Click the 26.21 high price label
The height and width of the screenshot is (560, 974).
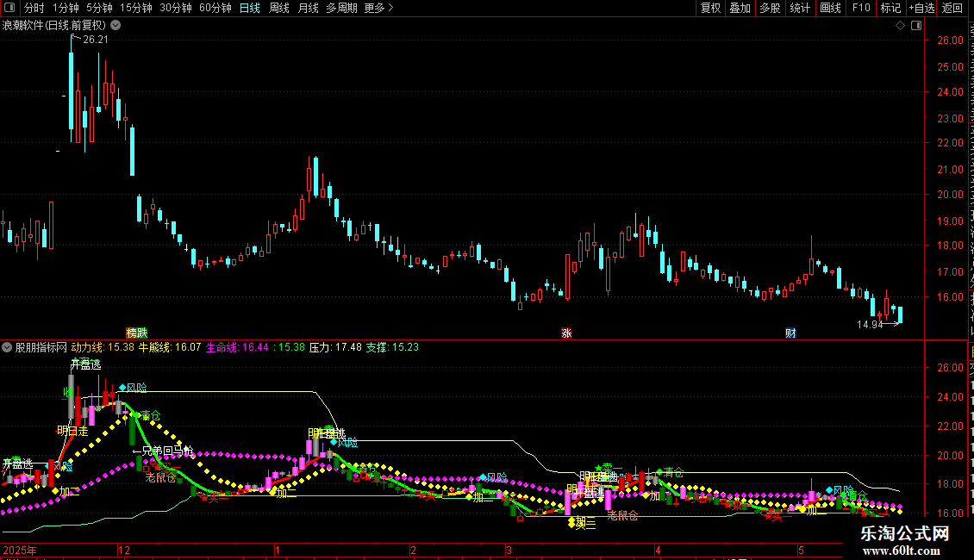96,39
